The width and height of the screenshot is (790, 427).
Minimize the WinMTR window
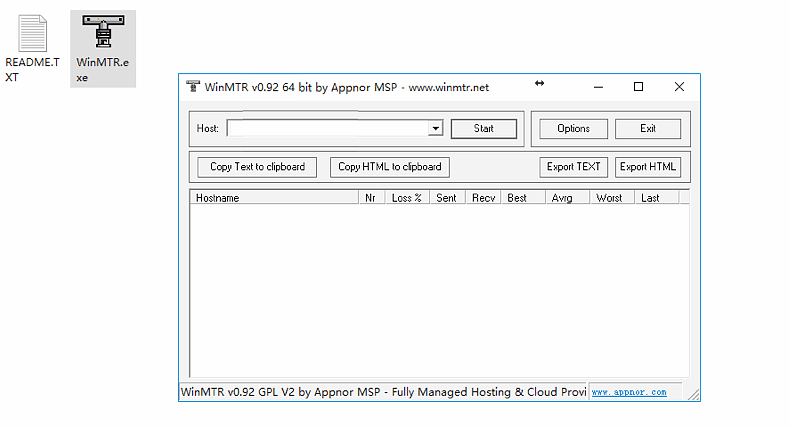(x=597, y=87)
